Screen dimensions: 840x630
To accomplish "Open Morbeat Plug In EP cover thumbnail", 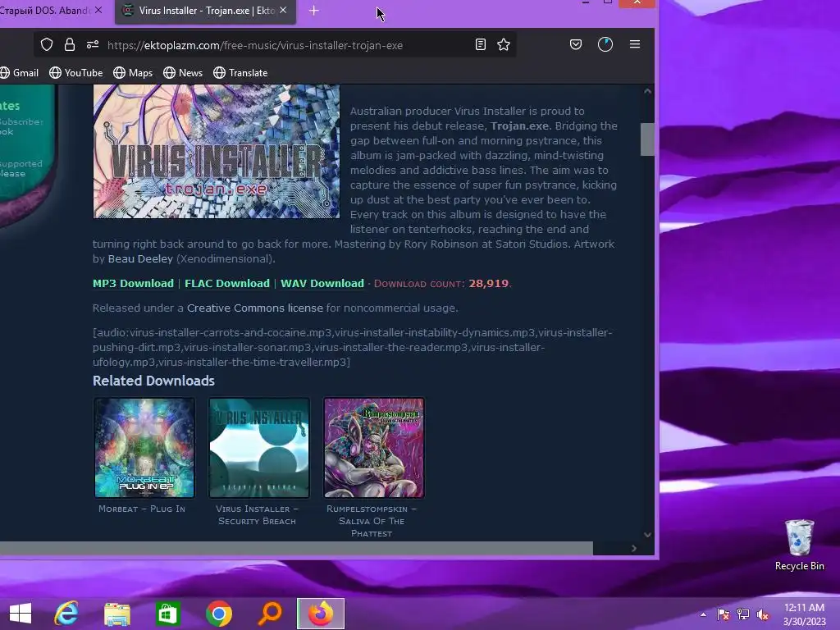I will (144, 448).
